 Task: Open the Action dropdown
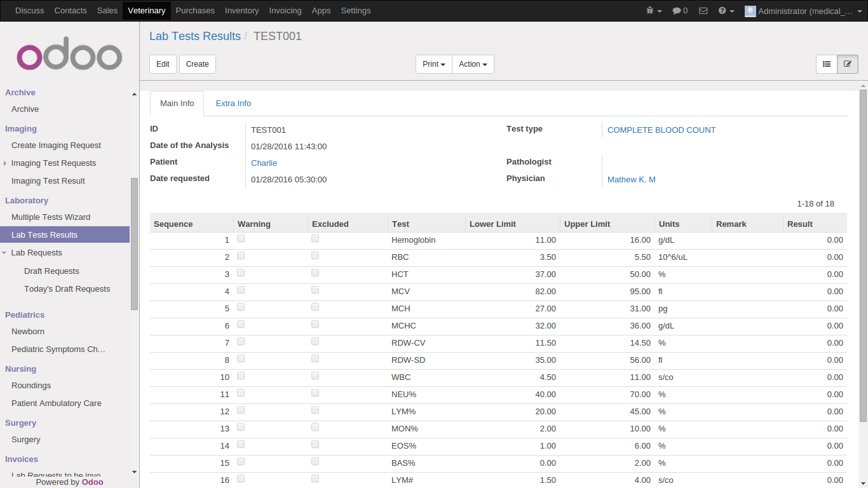[473, 64]
